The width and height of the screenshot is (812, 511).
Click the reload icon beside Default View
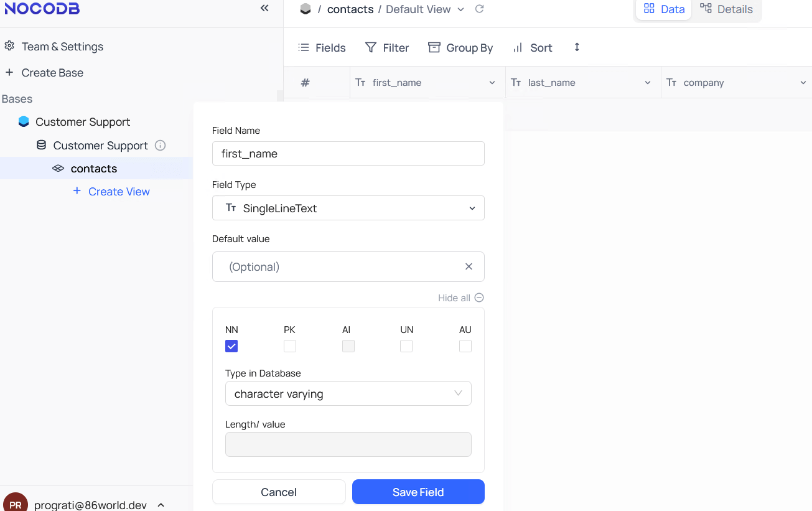(479, 9)
